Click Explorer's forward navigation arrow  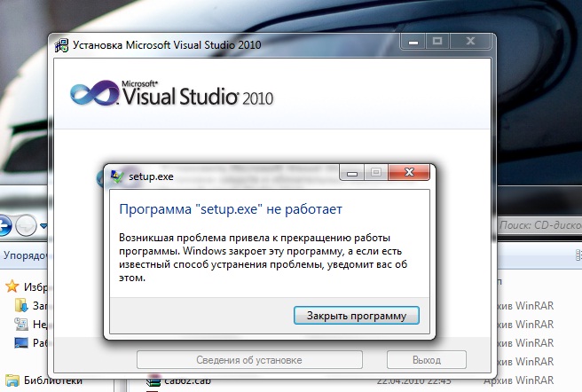coord(26,225)
